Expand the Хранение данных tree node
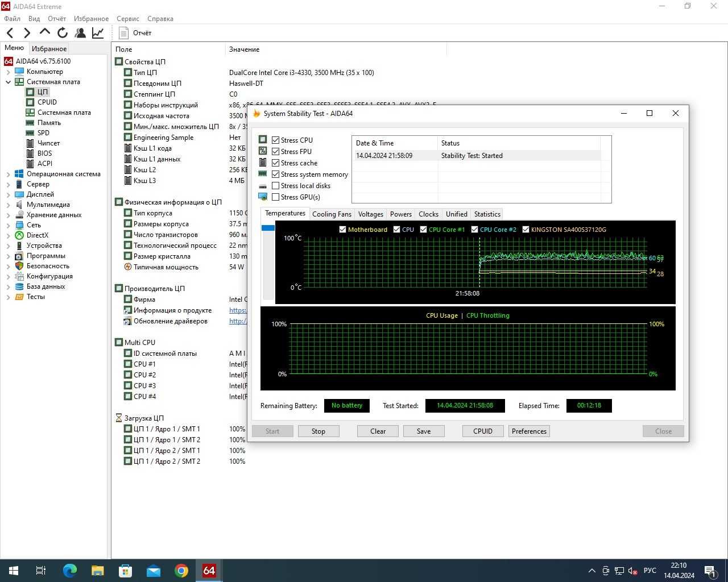The height and width of the screenshot is (582, 728). 8,215
